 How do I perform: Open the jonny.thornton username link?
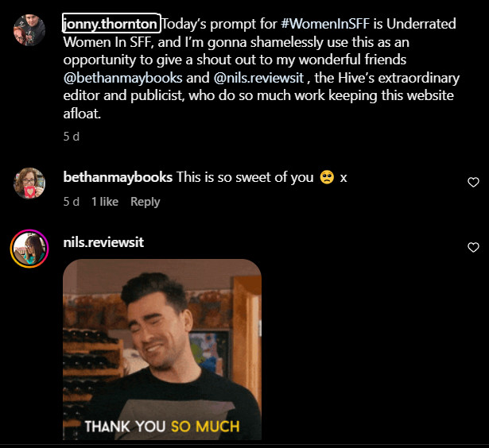[x=111, y=23]
